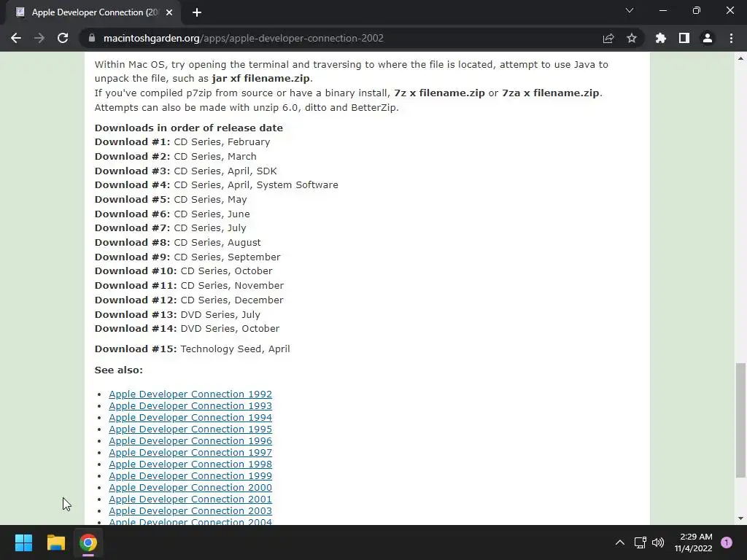The image size is (747, 560).
Task: Click the volume speaker icon in tray
Action: point(658,542)
